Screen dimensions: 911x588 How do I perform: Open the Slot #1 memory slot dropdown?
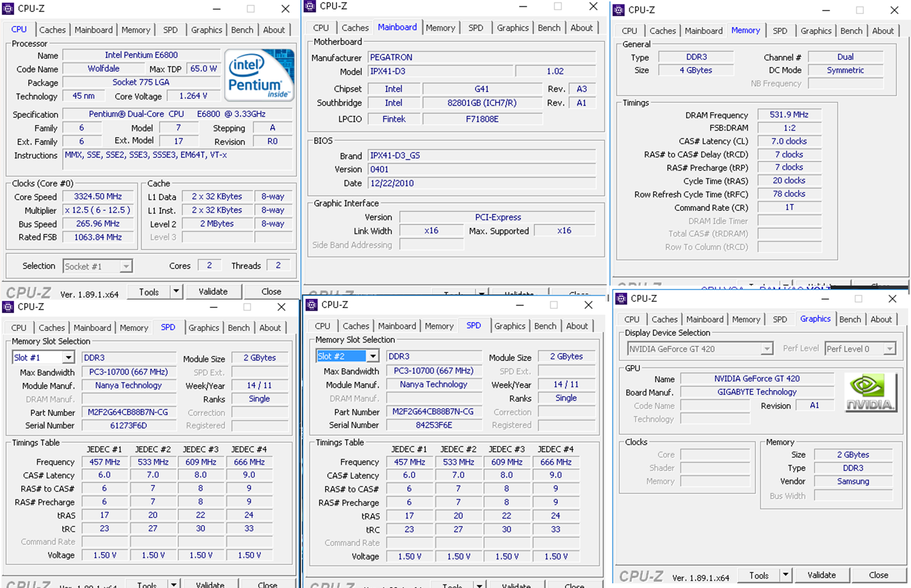coord(69,357)
